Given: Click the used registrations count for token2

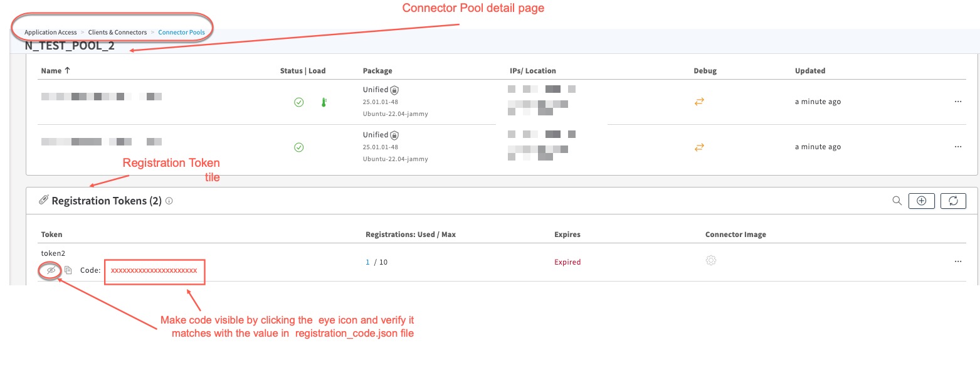Looking at the screenshot, I should 368,262.
